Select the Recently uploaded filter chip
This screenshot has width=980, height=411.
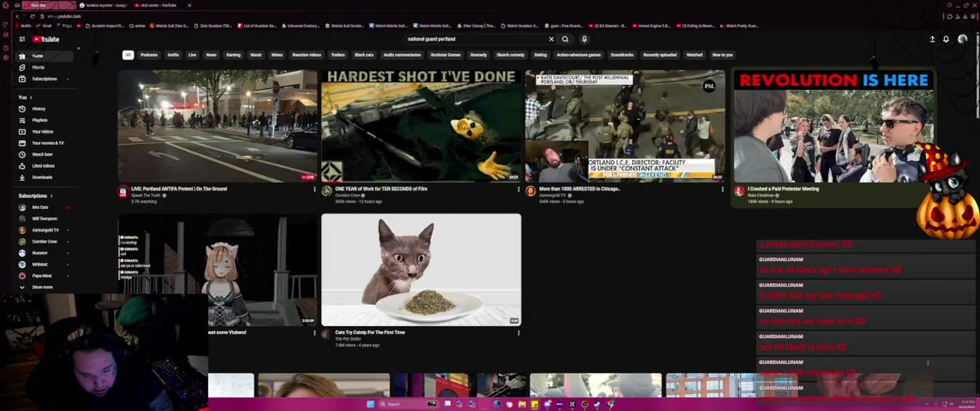(660, 55)
